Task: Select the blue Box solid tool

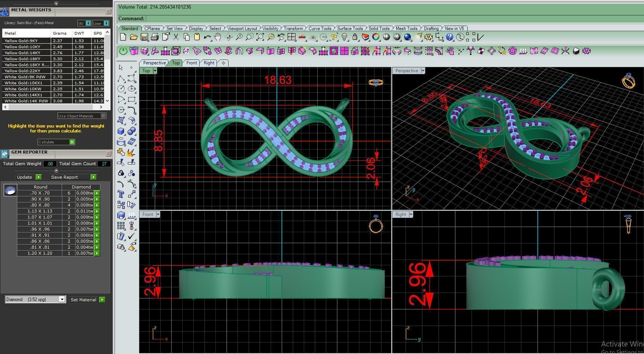Action: [x=121, y=131]
